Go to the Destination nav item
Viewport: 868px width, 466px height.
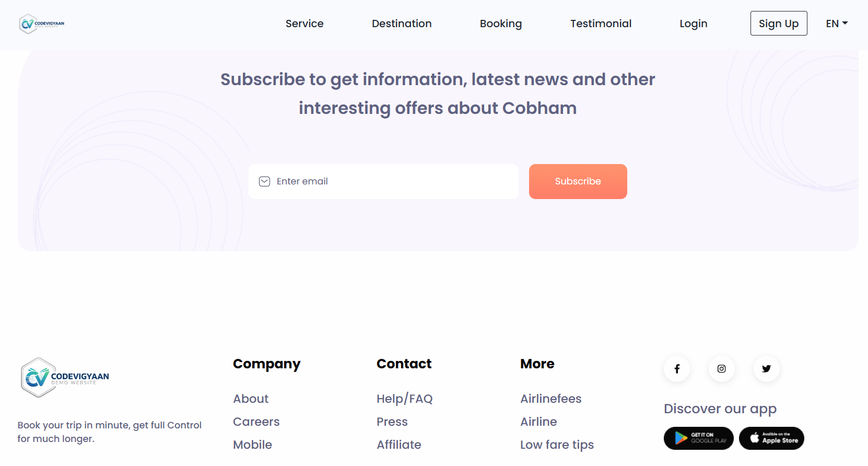click(x=402, y=24)
